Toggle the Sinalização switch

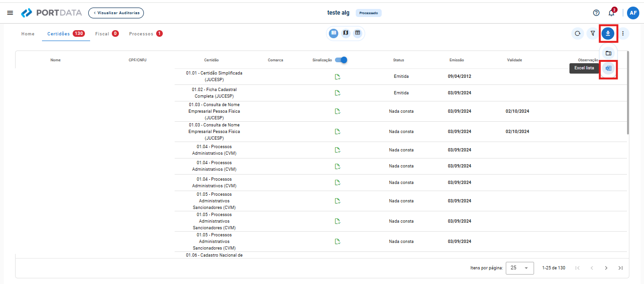(341, 60)
